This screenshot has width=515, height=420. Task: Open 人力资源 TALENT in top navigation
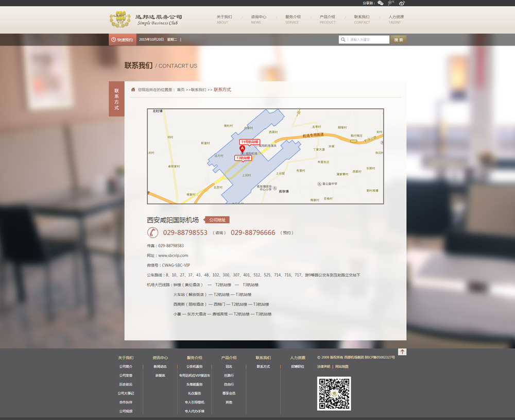pos(396,19)
